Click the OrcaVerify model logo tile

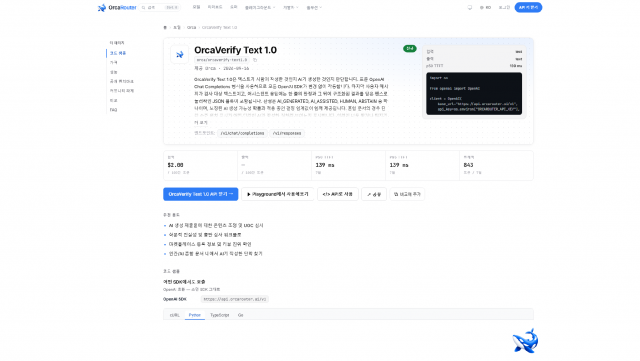179,54
